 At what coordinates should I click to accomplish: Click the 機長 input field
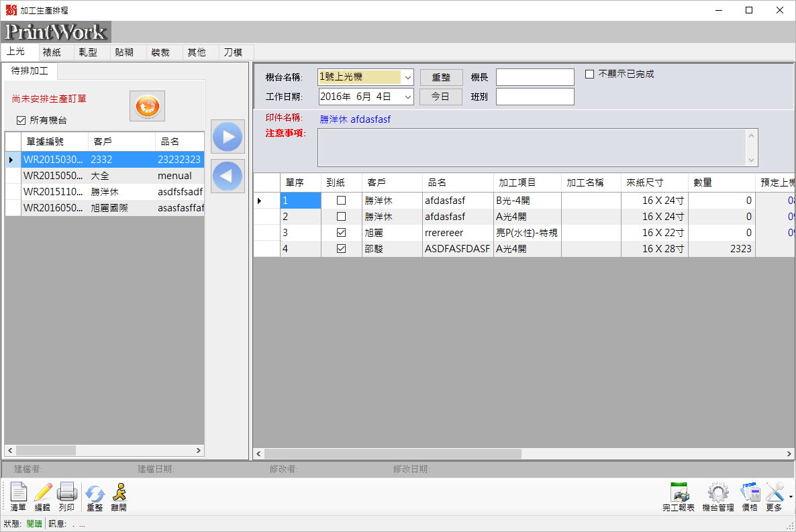(x=535, y=77)
